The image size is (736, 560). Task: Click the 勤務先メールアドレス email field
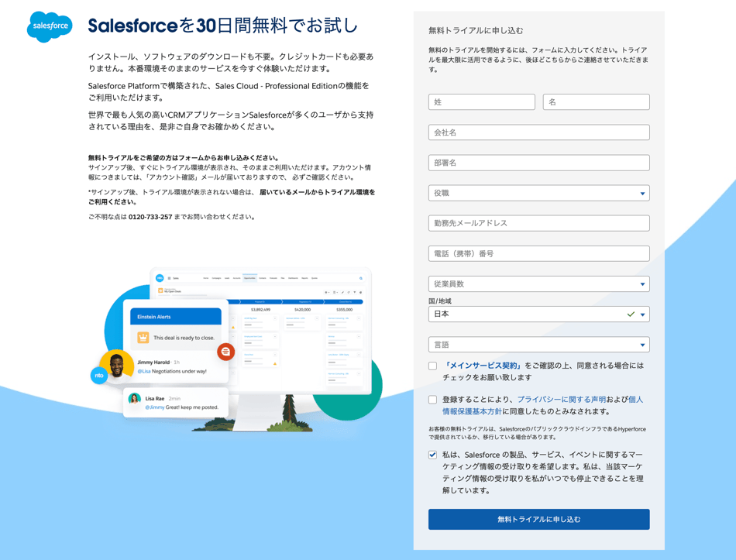[539, 223]
